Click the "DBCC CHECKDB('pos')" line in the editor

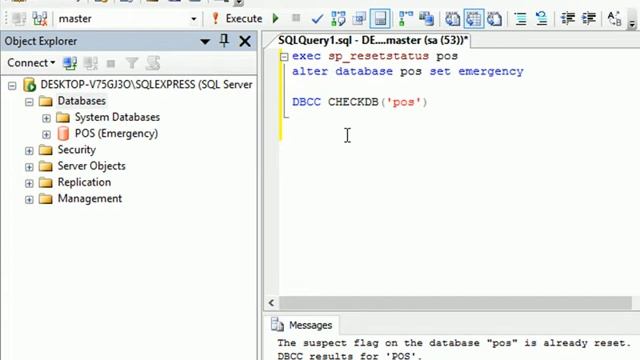[x=360, y=102]
